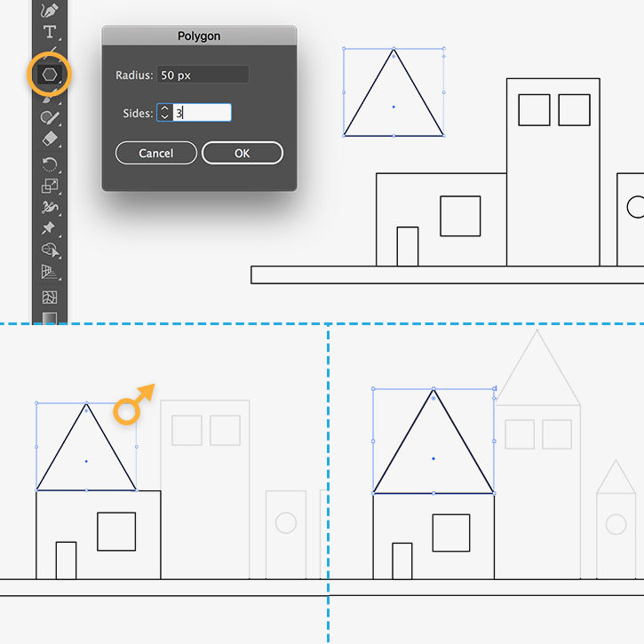This screenshot has height=644, width=644.
Task: Click the long ground rectangle under the black-outlined tower
Action: point(448,274)
